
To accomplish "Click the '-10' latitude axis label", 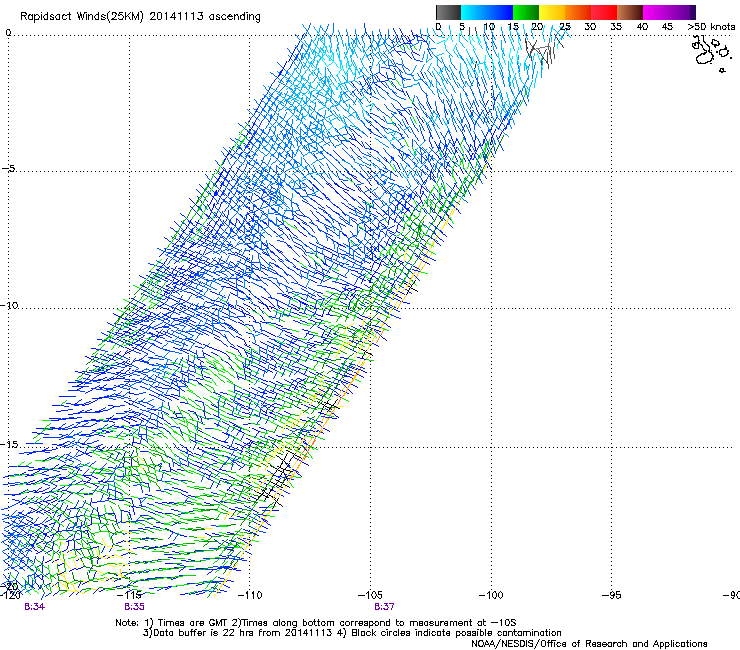I will pyautogui.click(x=9, y=305).
